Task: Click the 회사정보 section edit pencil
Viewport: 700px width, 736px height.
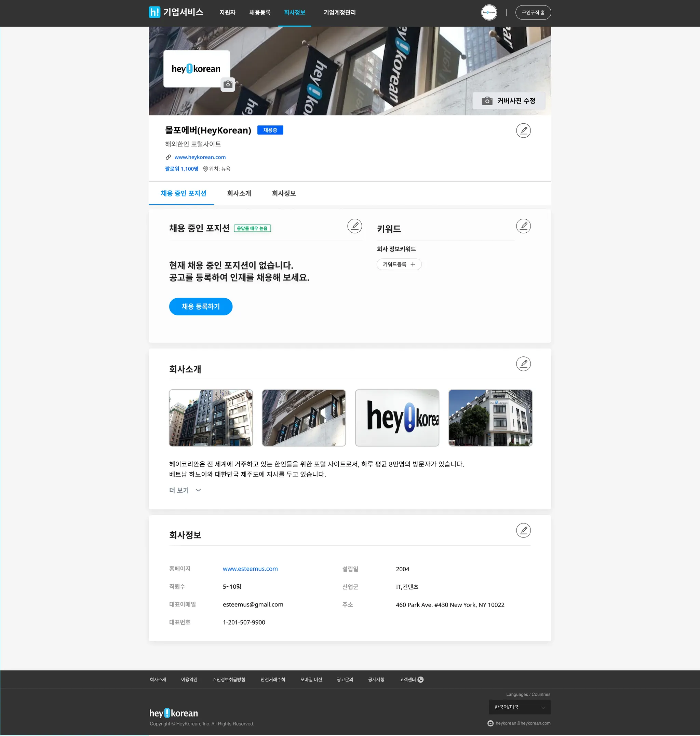Action: 523,530
